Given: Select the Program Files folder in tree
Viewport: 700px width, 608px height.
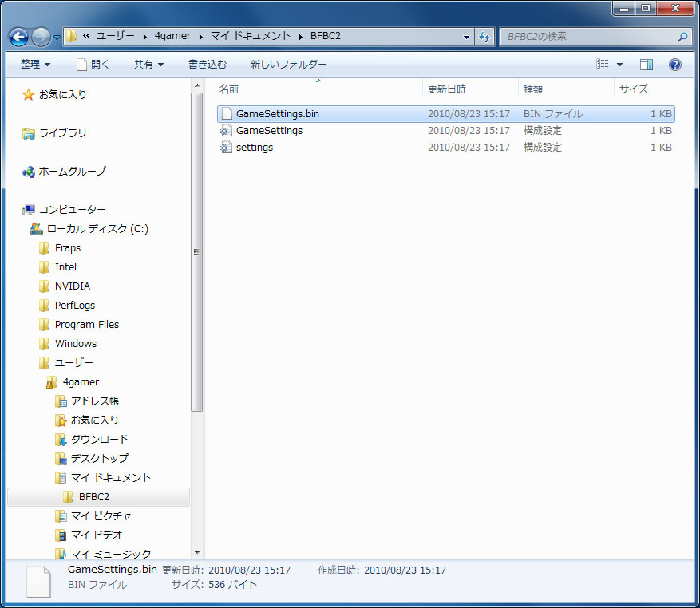Looking at the screenshot, I should pos(86,325).
